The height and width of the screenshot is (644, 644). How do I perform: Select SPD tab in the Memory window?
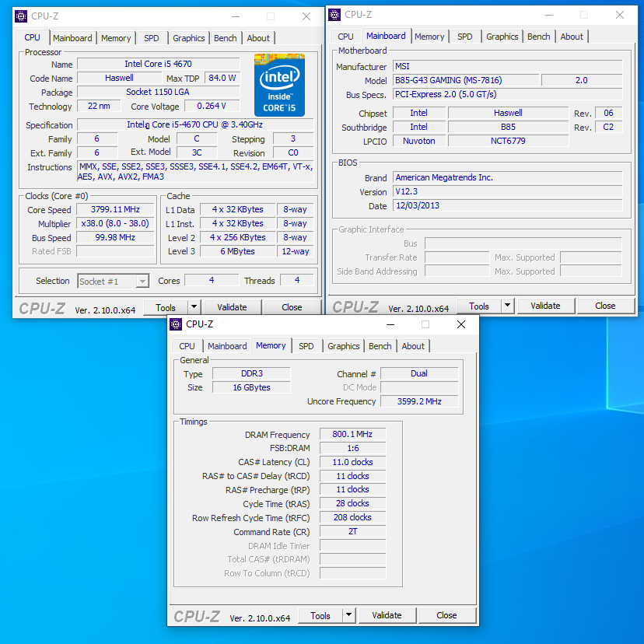tap(306, 346)
